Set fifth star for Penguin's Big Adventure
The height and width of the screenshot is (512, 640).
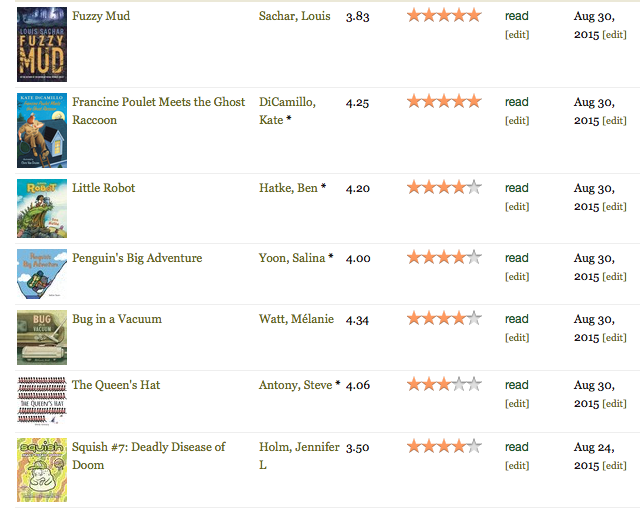[474, 257]
